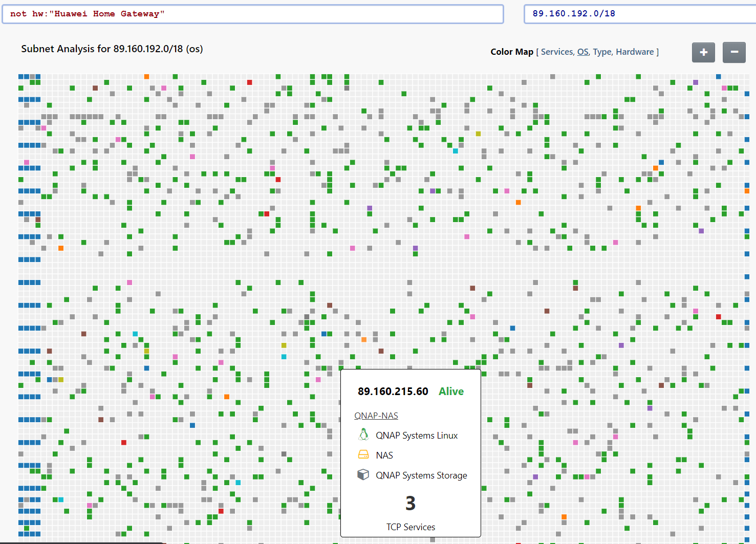The width and height of the screenshot is (756, 544).
Task: Click the underlined OS color map option
Action: point(583,52)
